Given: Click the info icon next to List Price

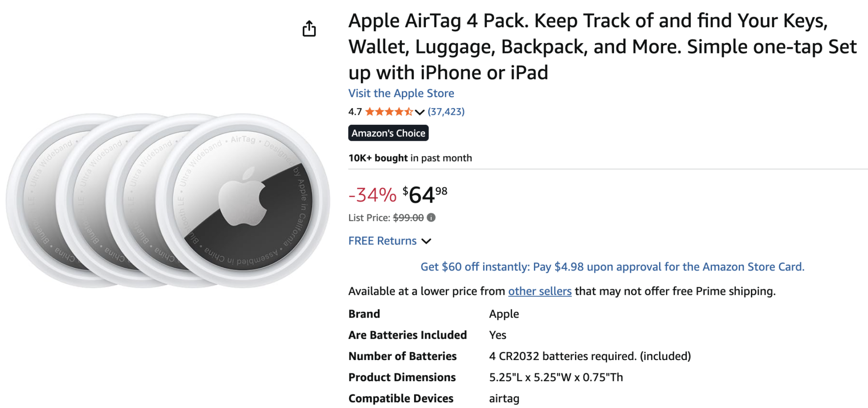Looking at the screenshot, I should [431, 218].
